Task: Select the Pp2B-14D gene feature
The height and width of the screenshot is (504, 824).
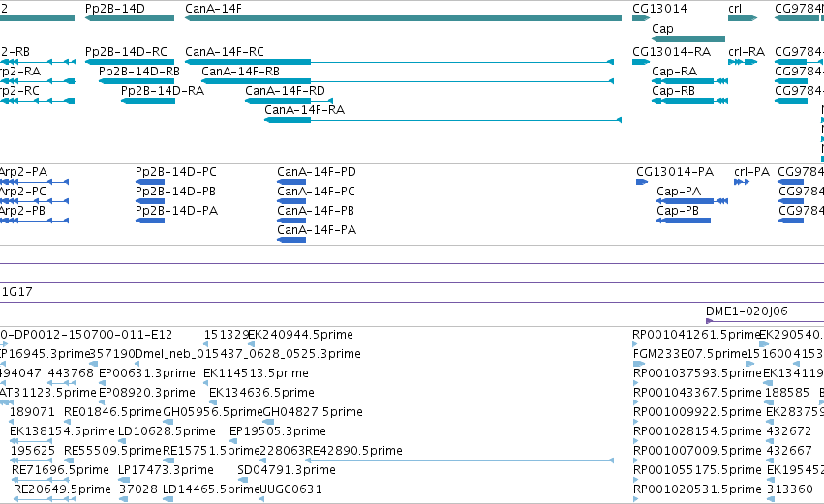Action: click(x=130, y=18)
